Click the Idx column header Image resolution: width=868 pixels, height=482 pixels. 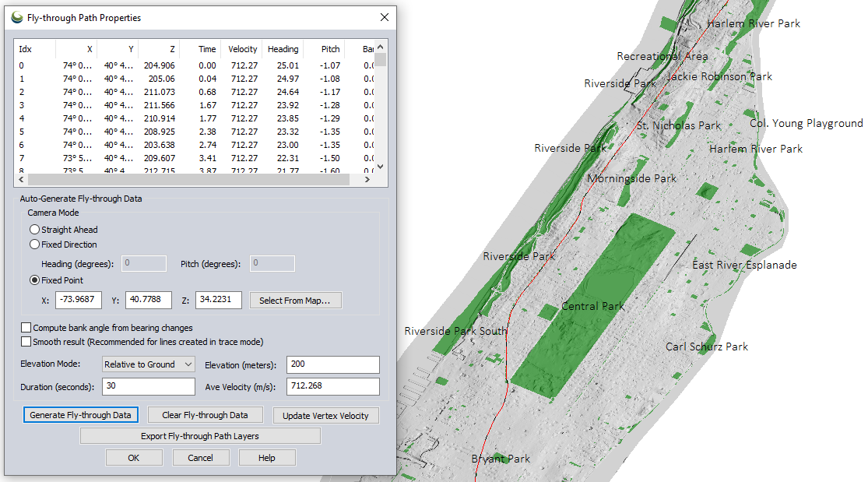pyautogui.click(x=36, y=49)
